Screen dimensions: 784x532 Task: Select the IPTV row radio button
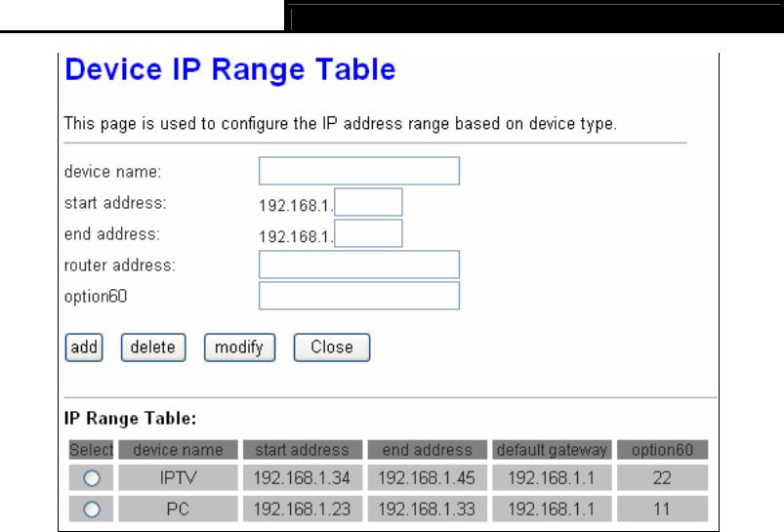pos(92,478)
